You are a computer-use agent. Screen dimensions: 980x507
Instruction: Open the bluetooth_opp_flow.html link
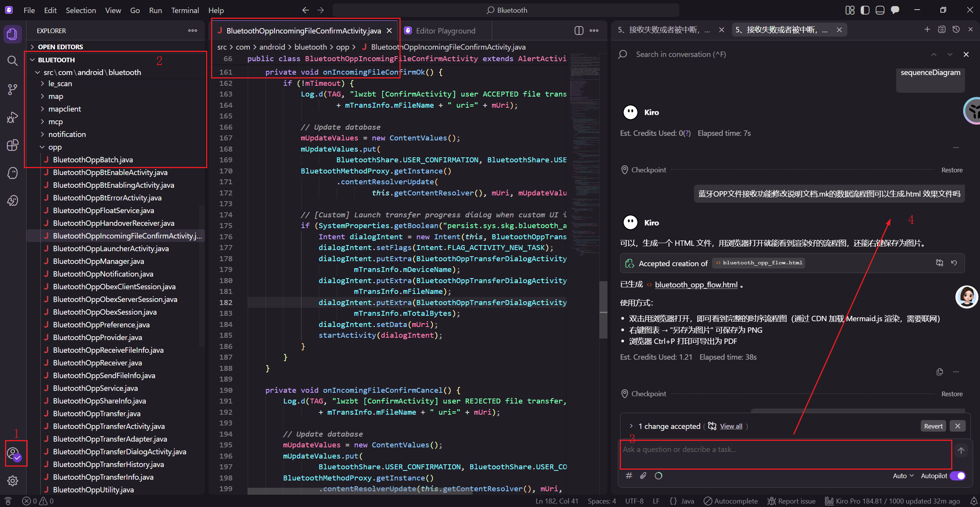click(x=696, y=285)
